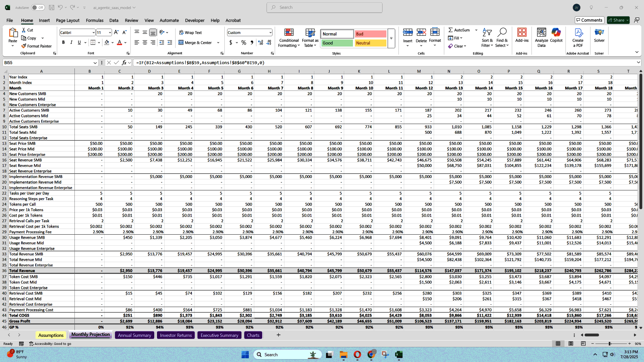Click Increase Decimal icon
This screenshot has height=362, width=644.
tap(261, 43)
